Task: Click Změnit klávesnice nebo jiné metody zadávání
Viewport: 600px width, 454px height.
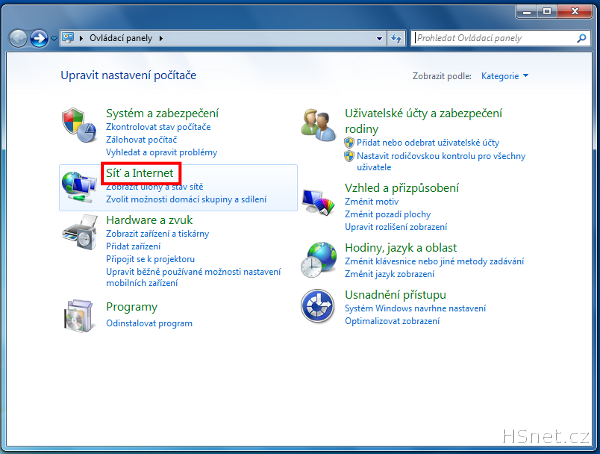Action: [x=434, y=261]
